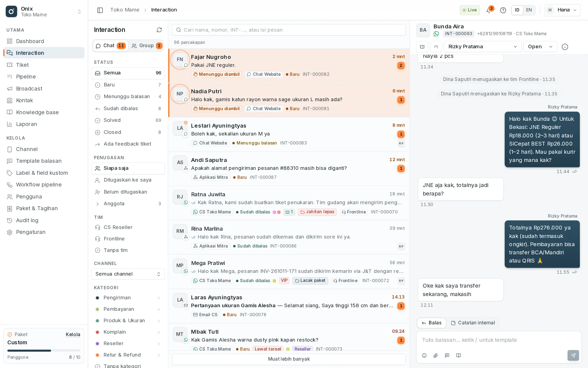588x368 pixels.
Task: Filter by Belum ditugaskan
Action: [128, 192]
